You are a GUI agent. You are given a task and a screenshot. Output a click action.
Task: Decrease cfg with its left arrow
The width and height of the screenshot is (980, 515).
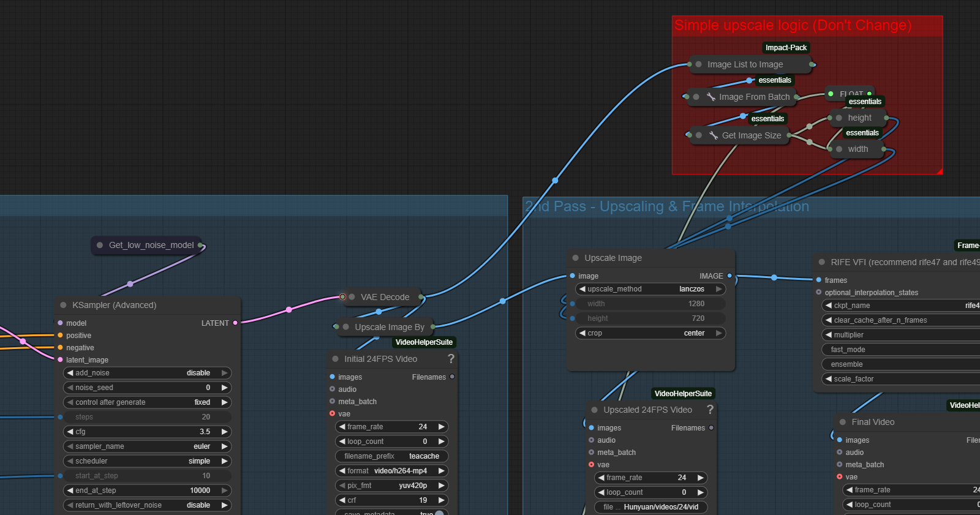pyautogui.click(x=70, y=432)
